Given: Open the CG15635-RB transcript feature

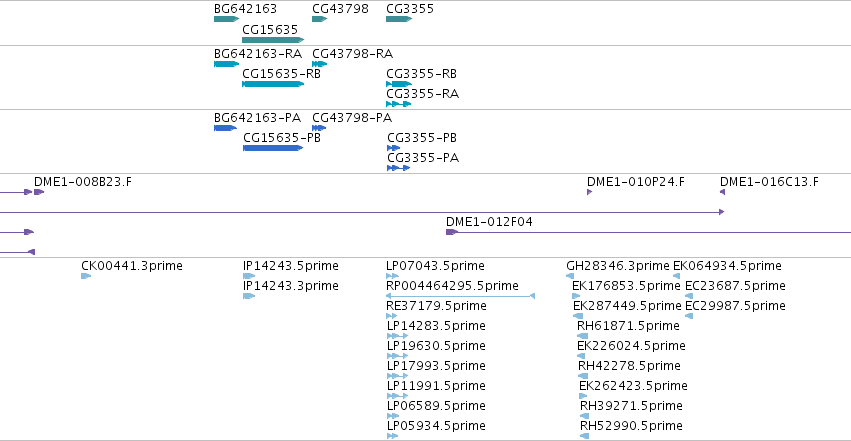Looking at the screenshot, I should point(273,84).
